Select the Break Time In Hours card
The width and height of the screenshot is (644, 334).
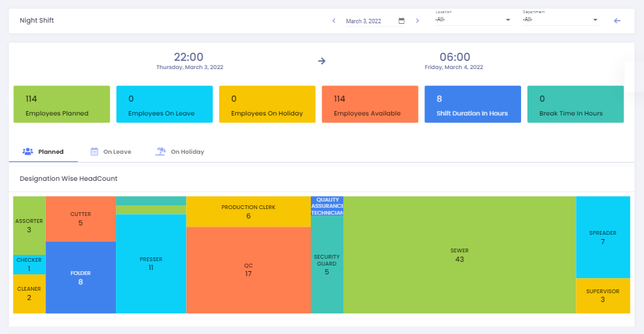[576, 104]
